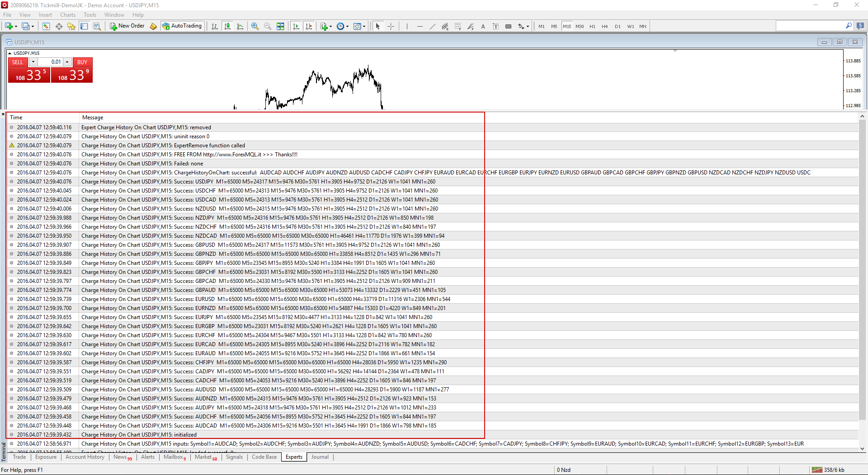Toggle chart auto scroll
The image size is (868, 475).
296,26
